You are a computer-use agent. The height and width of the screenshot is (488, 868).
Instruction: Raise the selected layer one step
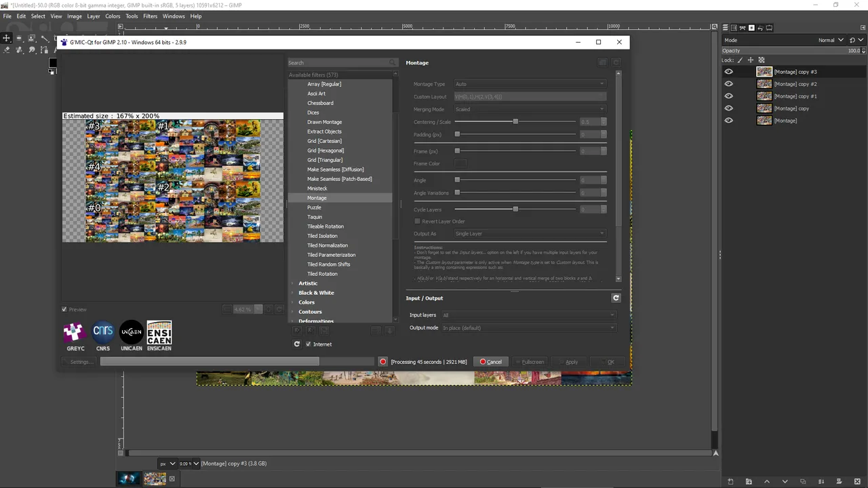767,481
